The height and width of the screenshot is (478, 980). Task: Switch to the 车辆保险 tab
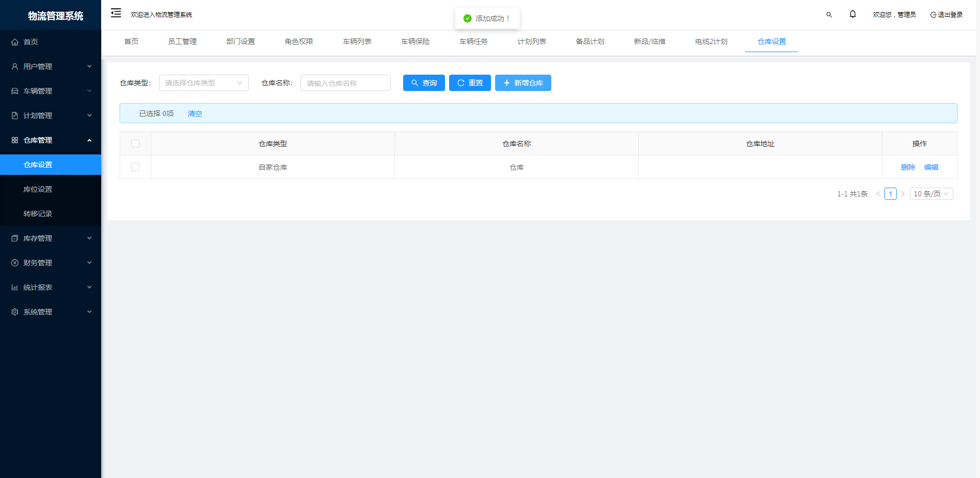tap(415, 41)
